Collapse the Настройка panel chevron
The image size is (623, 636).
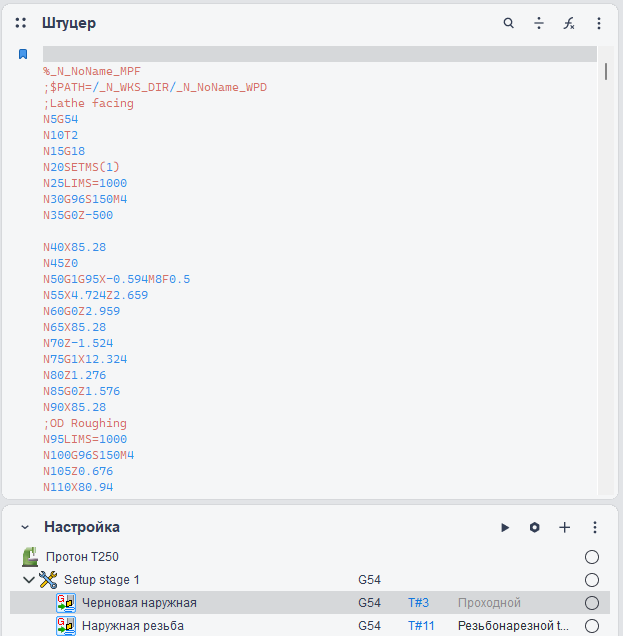point(25,527)
